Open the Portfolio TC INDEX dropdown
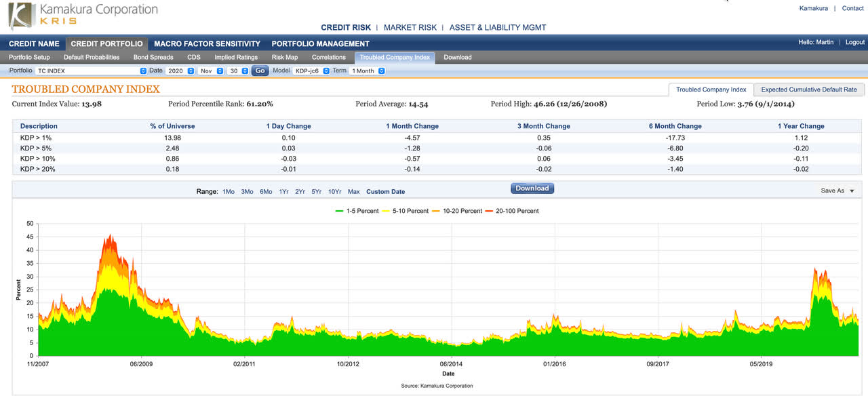 tap(91, 71)
